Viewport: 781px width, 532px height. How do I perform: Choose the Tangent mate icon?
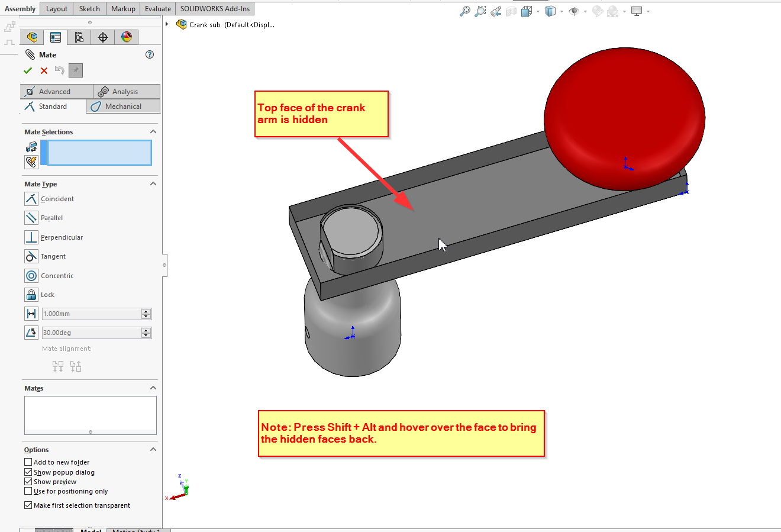[31, 256]
